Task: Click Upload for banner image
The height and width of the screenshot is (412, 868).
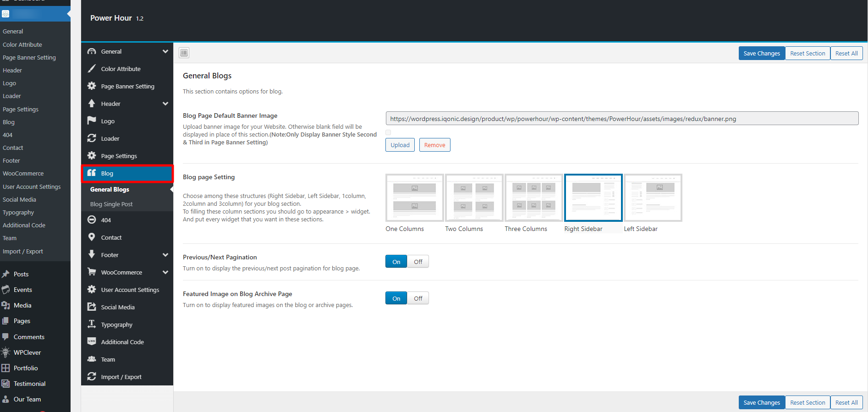Action: [x=400, y=145]
